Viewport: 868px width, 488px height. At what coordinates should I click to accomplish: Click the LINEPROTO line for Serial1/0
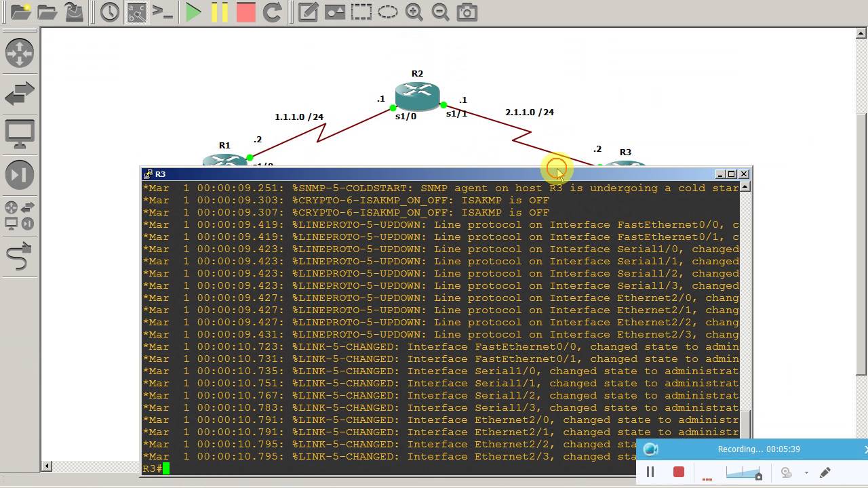coord(441,249)
